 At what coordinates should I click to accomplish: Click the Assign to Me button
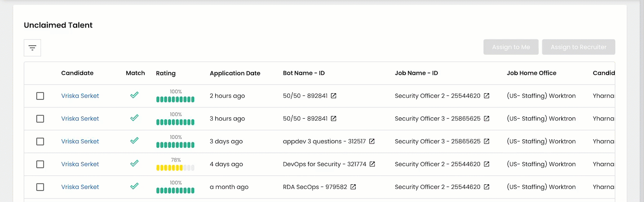(x=511, y=47)
